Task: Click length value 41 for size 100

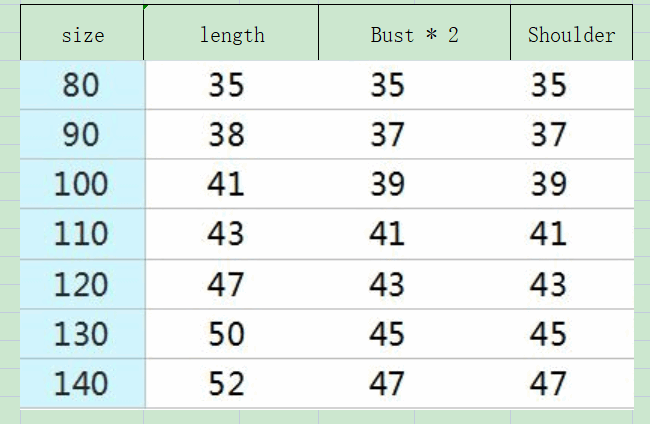Action: tap(227, 184)
